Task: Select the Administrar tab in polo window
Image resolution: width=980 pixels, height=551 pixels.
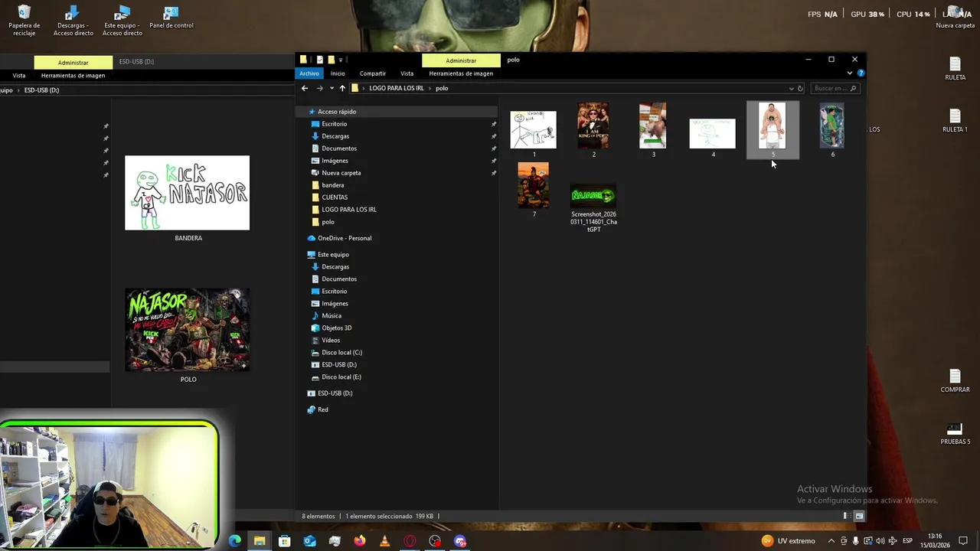Action: (461, 60)
